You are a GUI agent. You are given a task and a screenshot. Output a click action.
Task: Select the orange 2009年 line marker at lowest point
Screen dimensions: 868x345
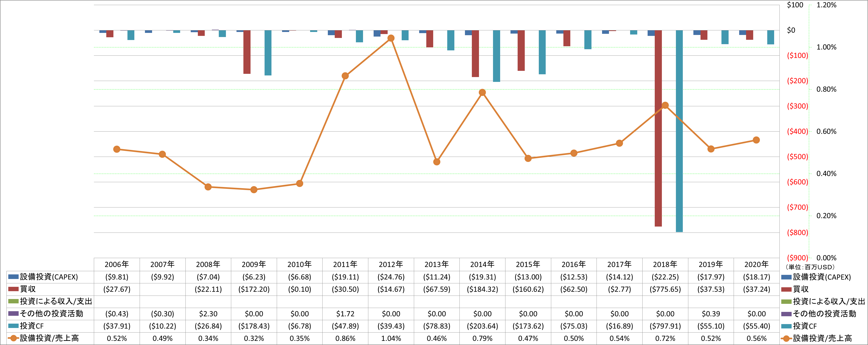click(x=254, y=190)
